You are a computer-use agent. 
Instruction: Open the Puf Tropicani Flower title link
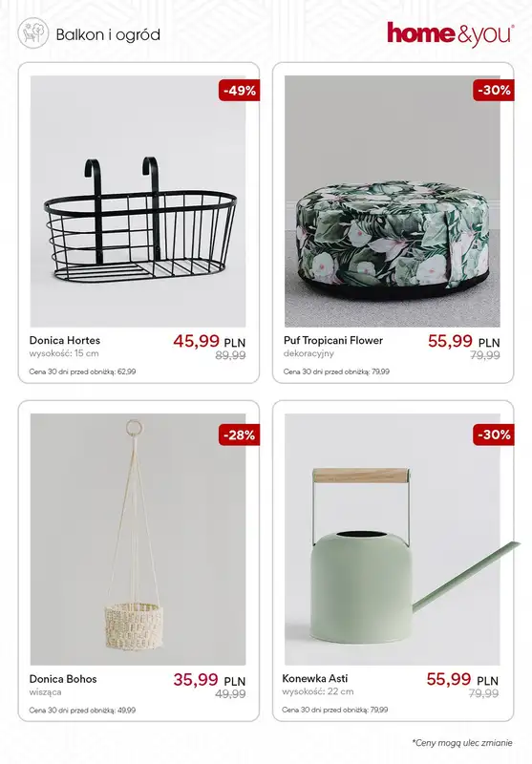[333, 340]
